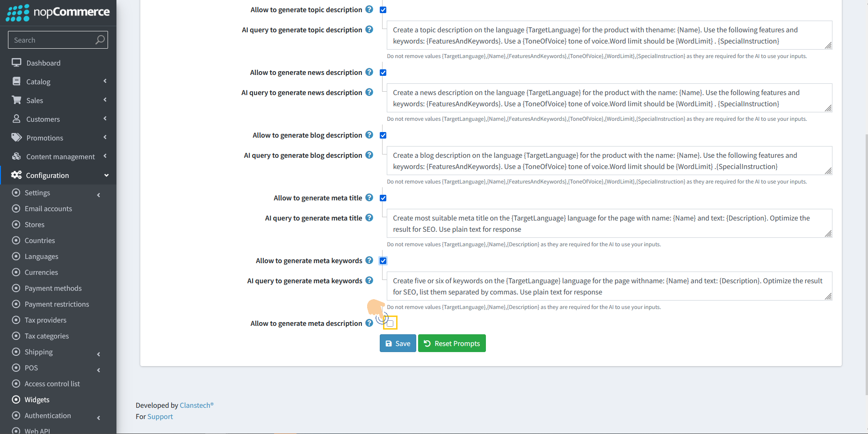Click the Reset Prompts button
This screenshot has height=434, width=868.
click(x=451, y=343)
